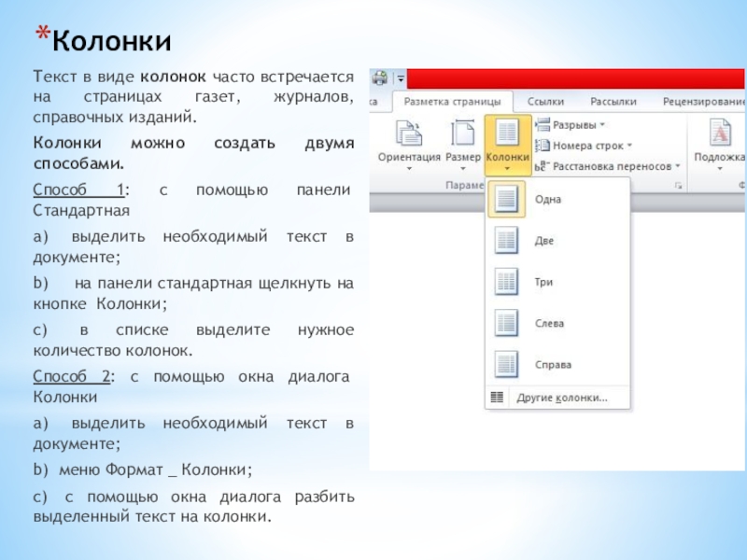Expand the Номера строк dropdown arrow
Screen dimensions: 747x560
629,146
